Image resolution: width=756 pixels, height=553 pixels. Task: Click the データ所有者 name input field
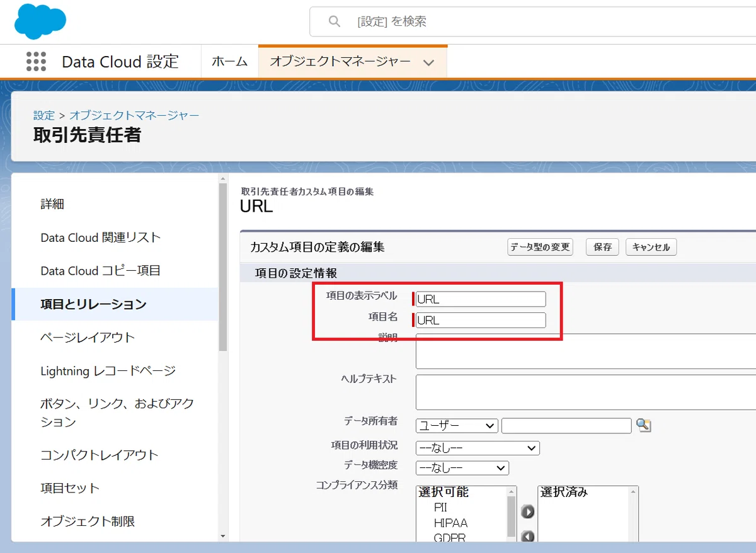click(x=566, y=426)
